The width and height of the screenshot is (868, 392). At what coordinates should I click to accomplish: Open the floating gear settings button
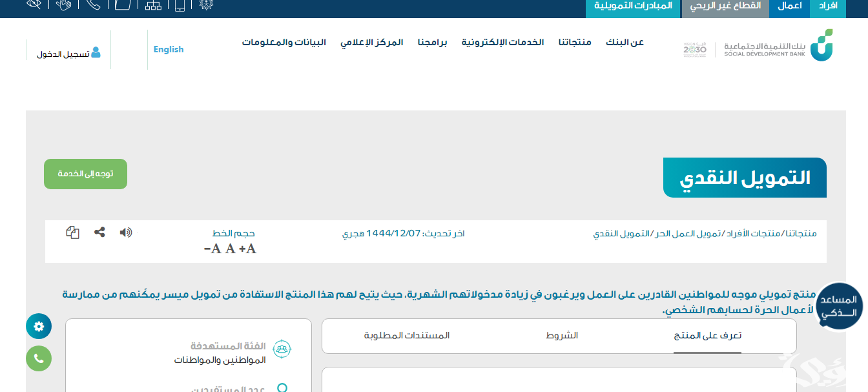[39, 326]
